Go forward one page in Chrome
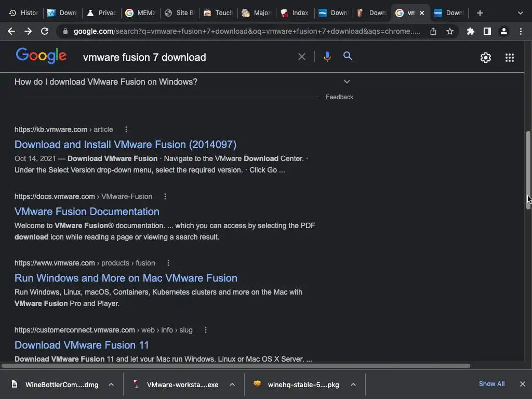 pos(28,31)
